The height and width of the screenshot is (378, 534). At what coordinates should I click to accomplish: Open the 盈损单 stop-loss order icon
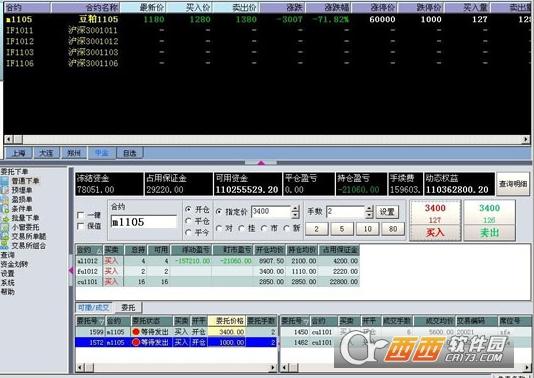click(x=5, y=200)
